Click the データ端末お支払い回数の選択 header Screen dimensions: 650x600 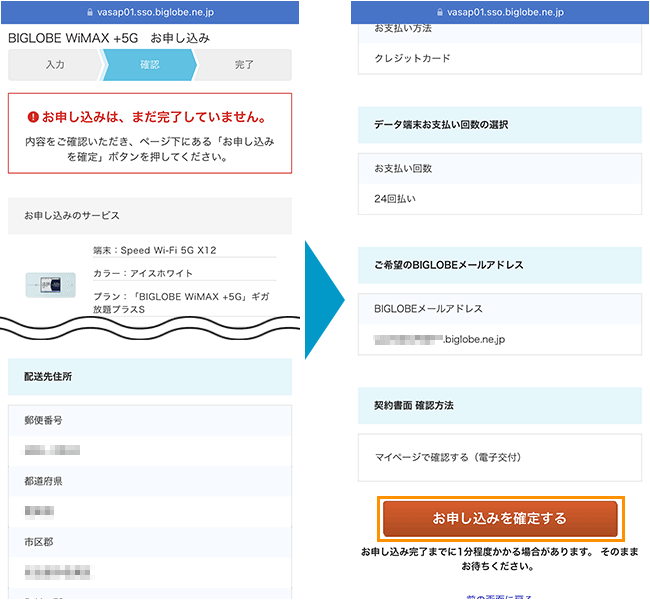coord(500,125)
